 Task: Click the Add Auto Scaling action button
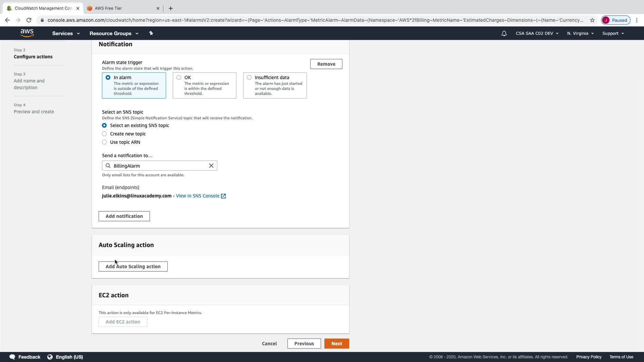point(133,267)
